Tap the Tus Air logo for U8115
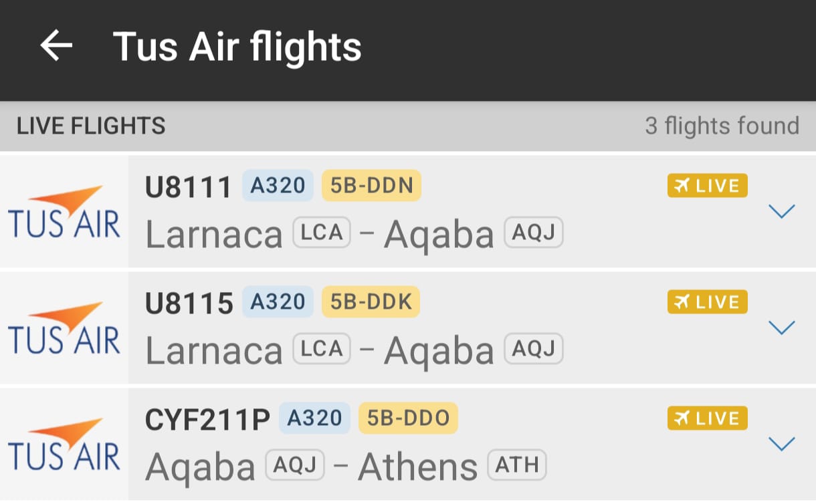 click(64, 328)
